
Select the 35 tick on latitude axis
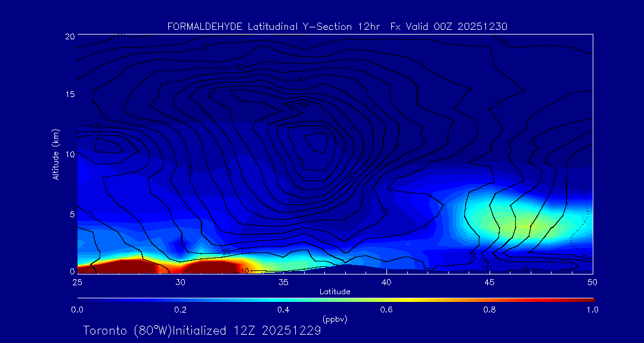coord(283,281)
